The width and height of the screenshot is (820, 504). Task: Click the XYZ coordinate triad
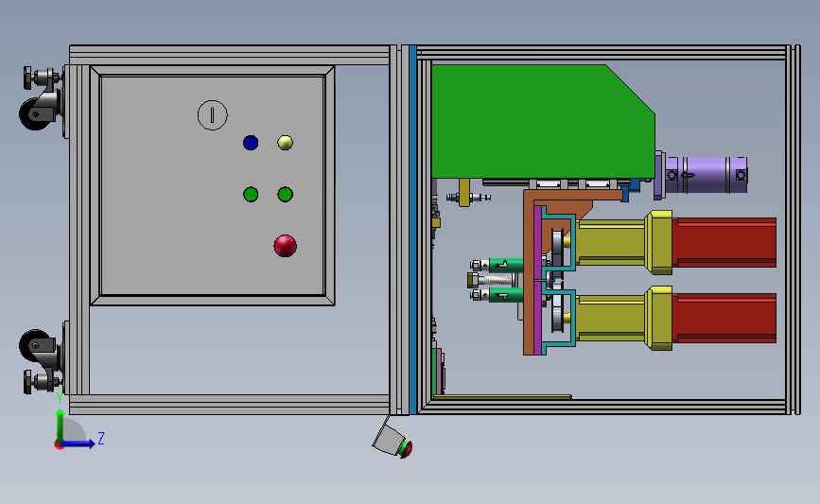[x=79, y=421]
